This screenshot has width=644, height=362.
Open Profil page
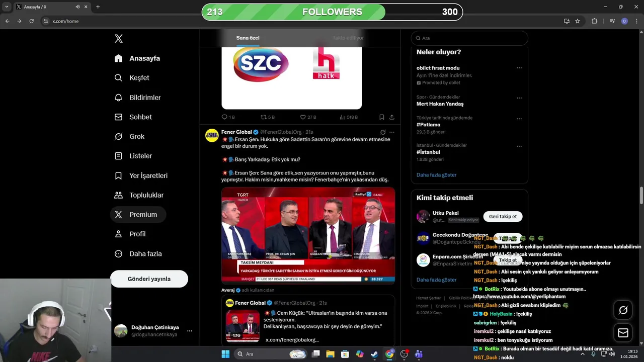click(x=130, y=234)
